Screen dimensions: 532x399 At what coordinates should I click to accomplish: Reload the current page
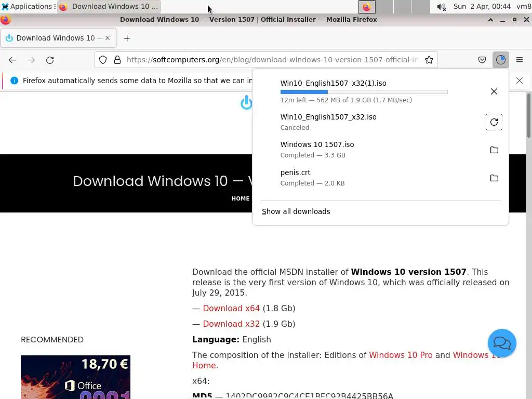50,60
